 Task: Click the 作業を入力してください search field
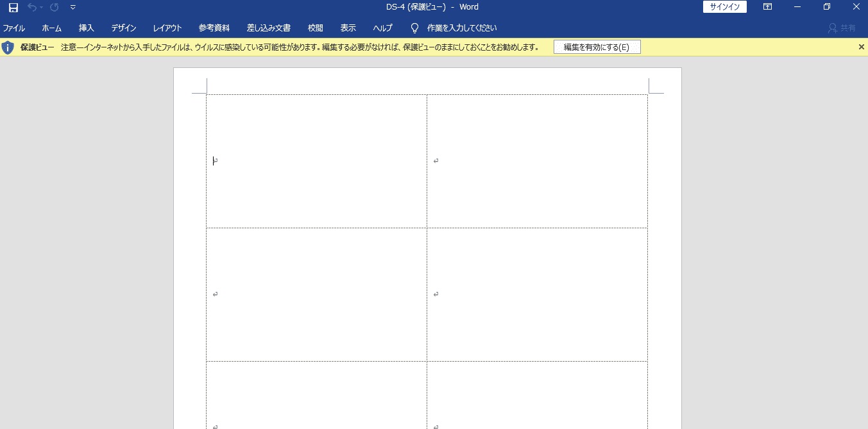462,28
